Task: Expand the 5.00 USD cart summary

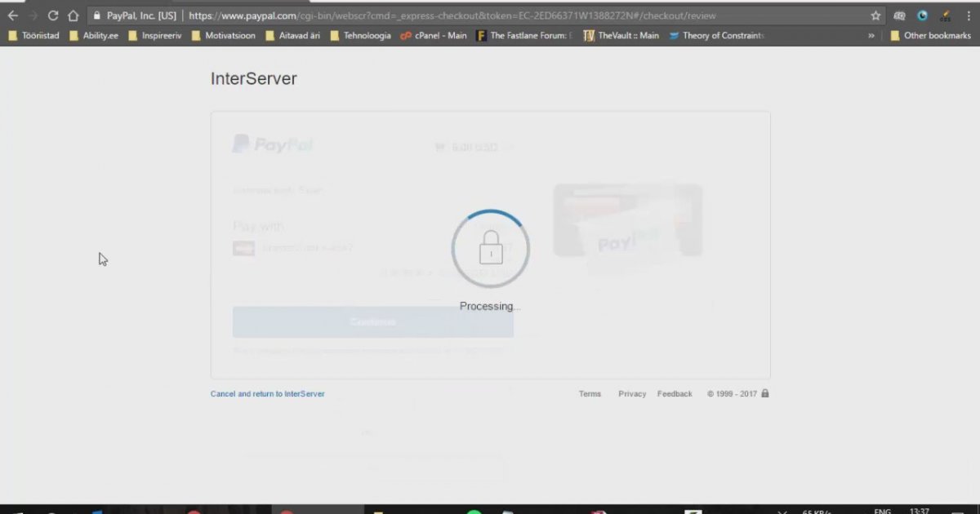Action: pyautogui.click(x=475, y=148)
